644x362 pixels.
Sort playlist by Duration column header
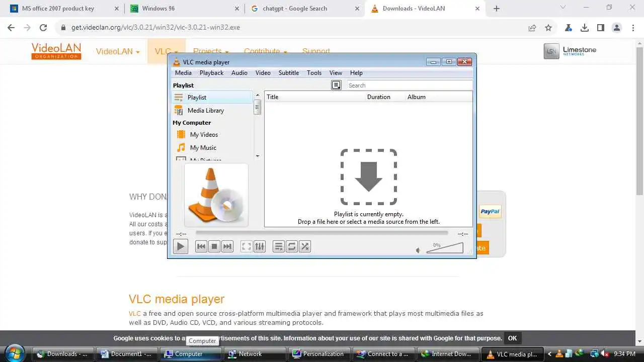pyautogui.click(x=385, y=97)
